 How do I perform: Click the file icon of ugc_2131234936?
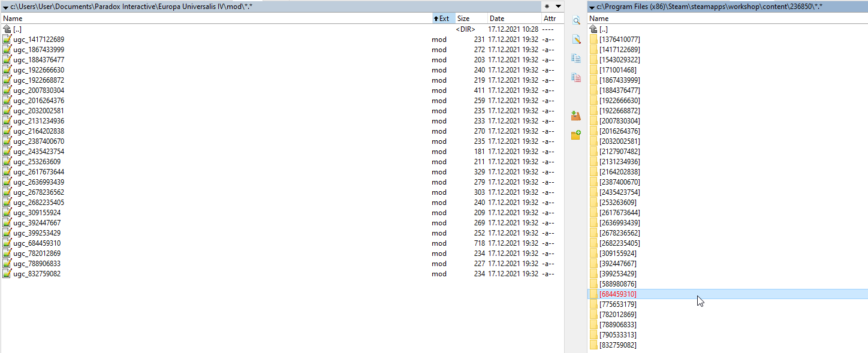[7, 121]
